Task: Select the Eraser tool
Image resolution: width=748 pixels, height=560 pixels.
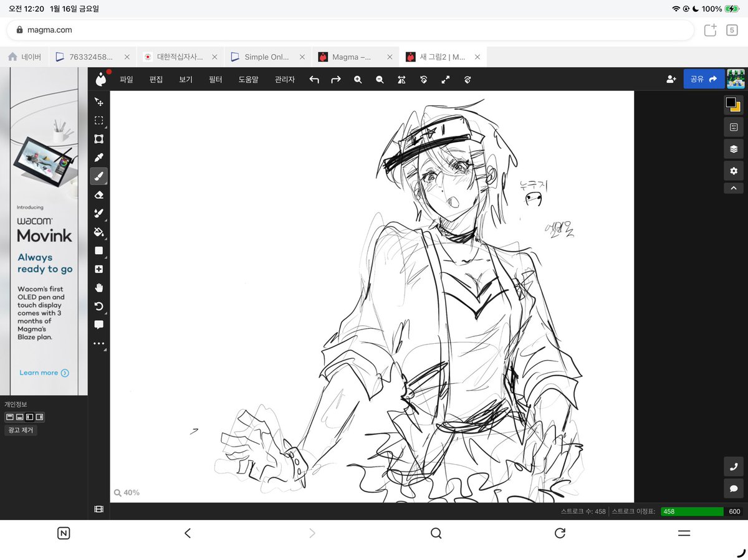Action: pos(98,195)
